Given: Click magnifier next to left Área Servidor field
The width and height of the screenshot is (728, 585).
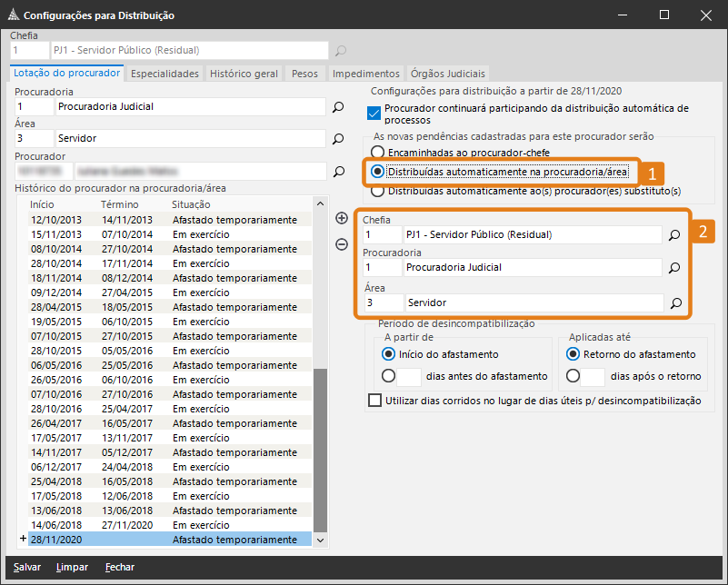Looking at the screenshot, I should point(338,139).
